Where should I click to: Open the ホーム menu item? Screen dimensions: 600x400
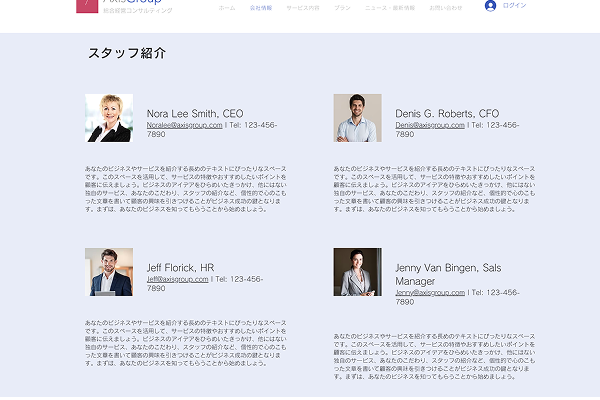[227, 7]
